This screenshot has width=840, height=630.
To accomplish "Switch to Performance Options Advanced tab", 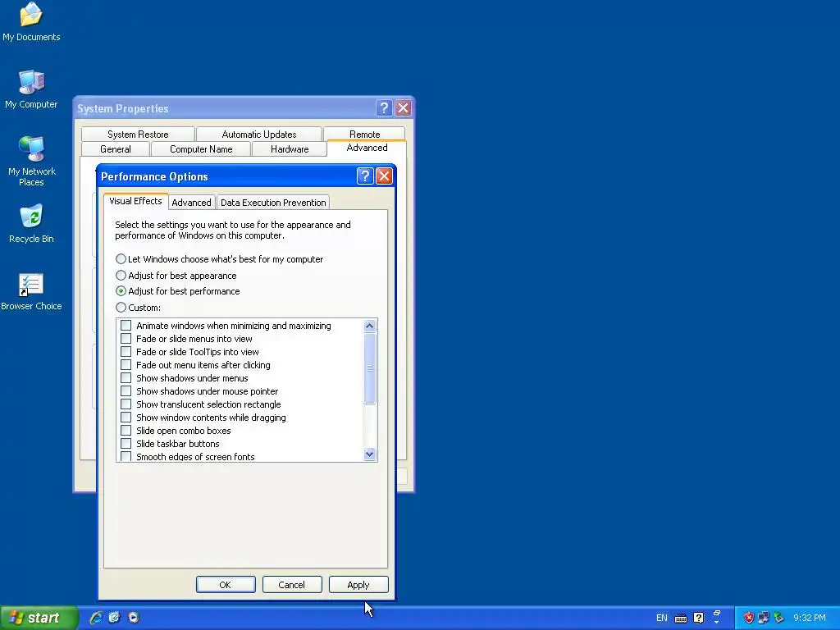I will [191, 203].
